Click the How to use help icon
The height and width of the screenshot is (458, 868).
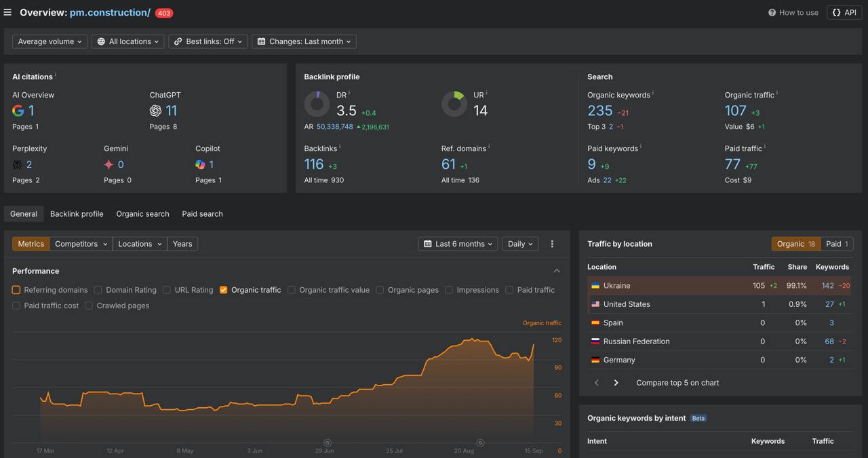(x=772, y=13)
